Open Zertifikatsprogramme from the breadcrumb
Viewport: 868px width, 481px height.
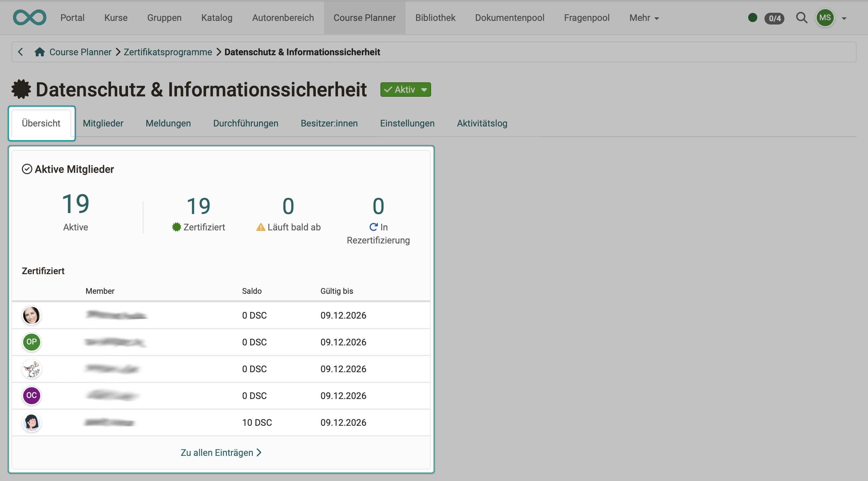click(x=168, y=52)
